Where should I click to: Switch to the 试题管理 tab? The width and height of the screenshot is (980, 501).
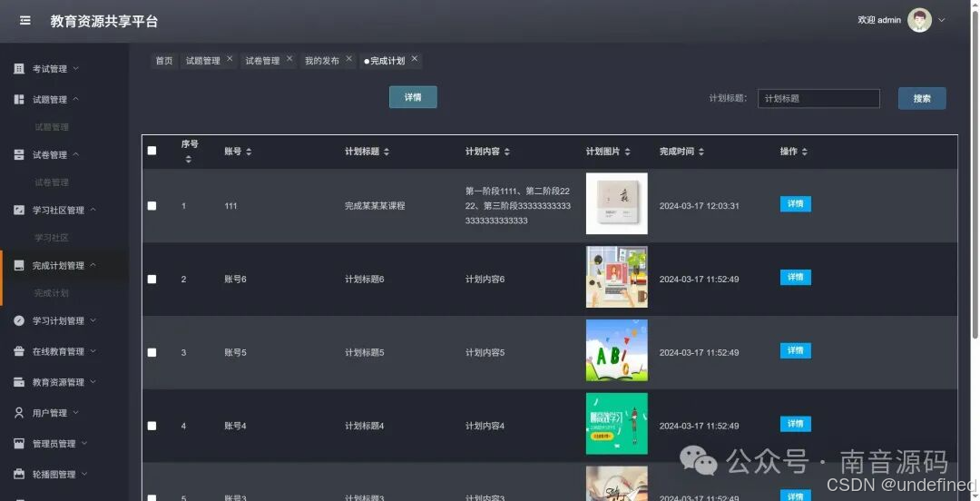203,61
